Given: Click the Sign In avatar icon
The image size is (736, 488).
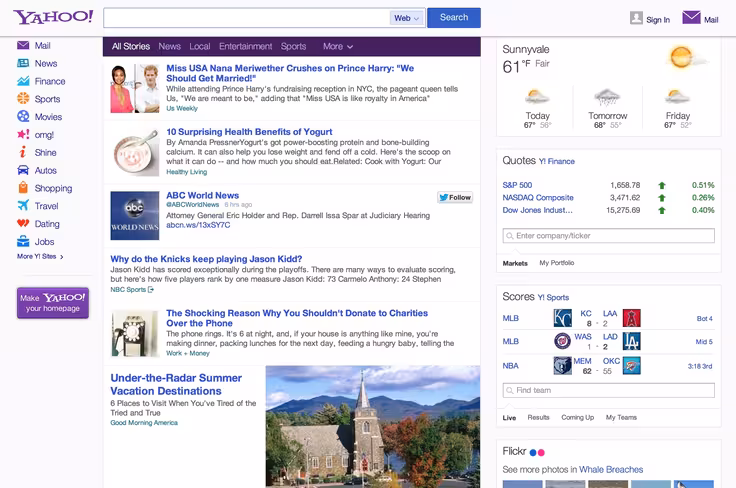Looking at the screenshot, I should (x=636, y=18).
